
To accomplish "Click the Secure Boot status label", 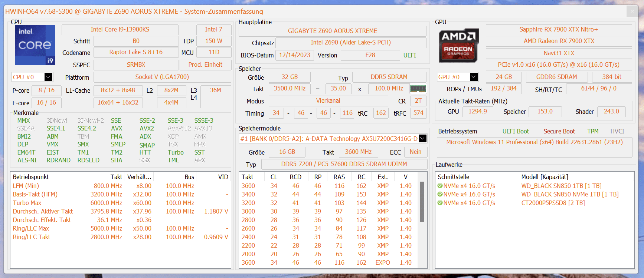I will (x=559, y=132).
